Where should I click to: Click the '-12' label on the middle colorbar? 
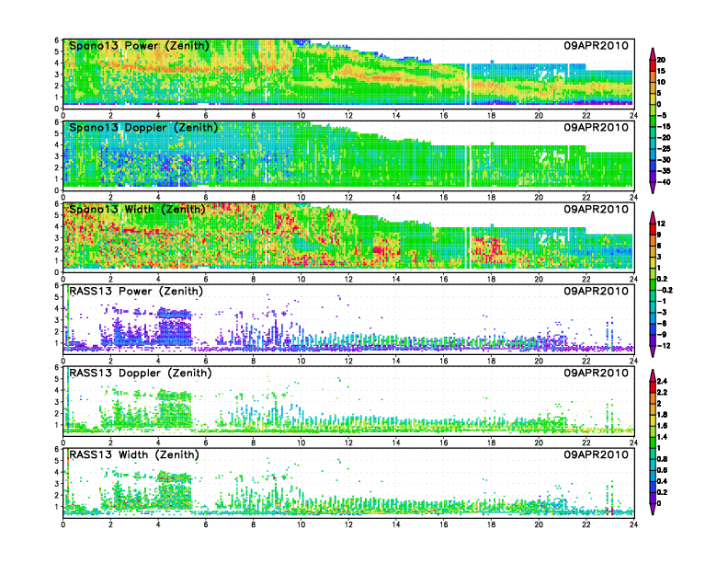(x=664, y=346)
